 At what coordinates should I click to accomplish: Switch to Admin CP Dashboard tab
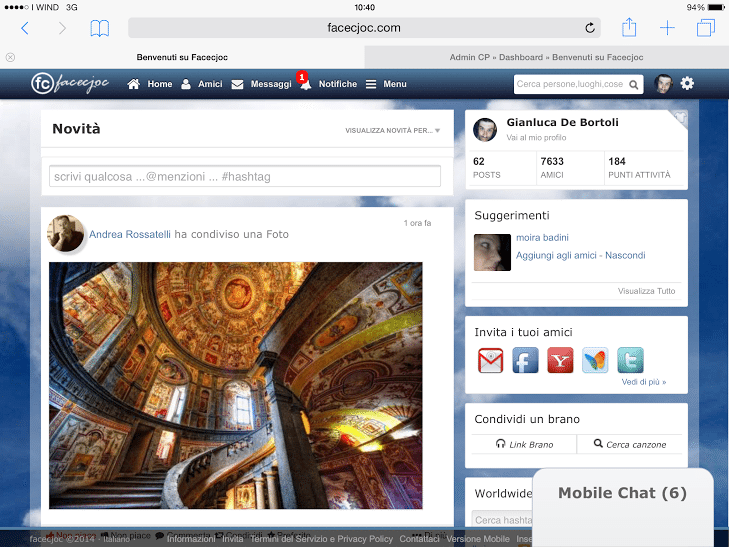[546, 57]
